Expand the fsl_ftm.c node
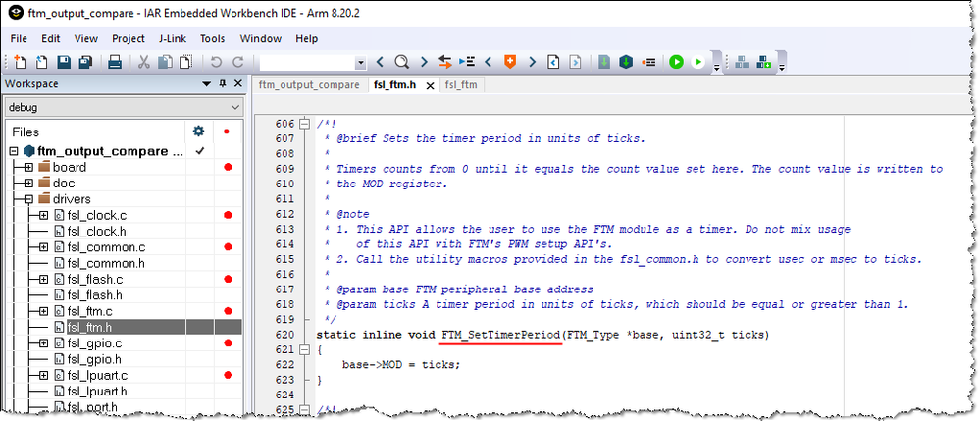The width and height of the screenshot is (980, 421). 43,311
